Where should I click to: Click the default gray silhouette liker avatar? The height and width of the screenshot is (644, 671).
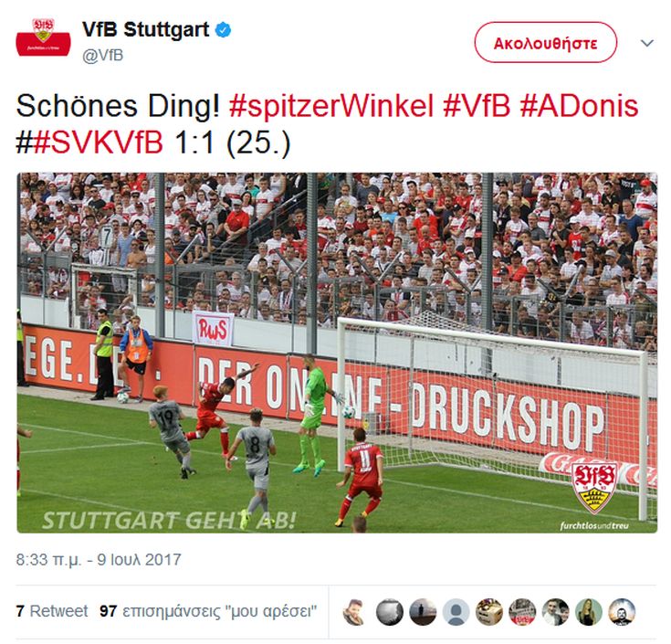pos(456,611)
